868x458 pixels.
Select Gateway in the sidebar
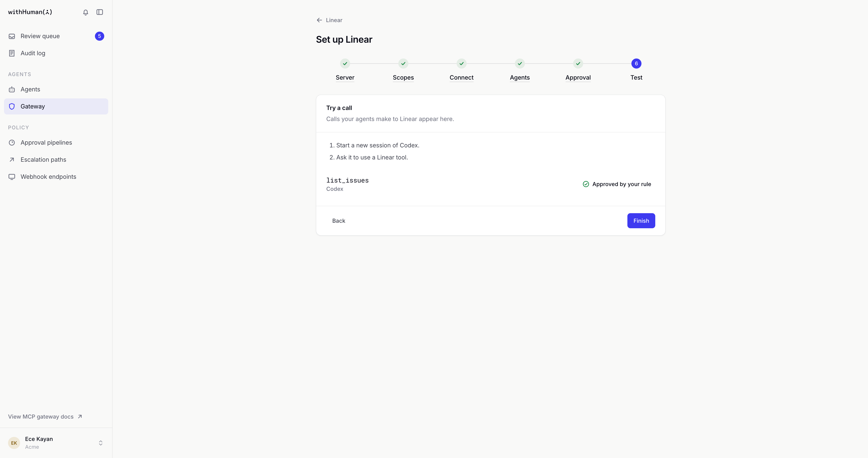[x=56, y=106]
